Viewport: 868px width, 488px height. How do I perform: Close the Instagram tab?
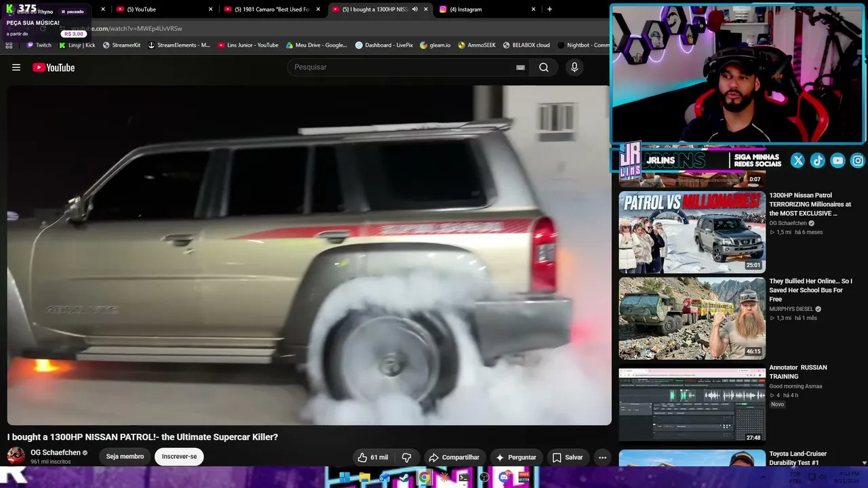tap(533, 9)
